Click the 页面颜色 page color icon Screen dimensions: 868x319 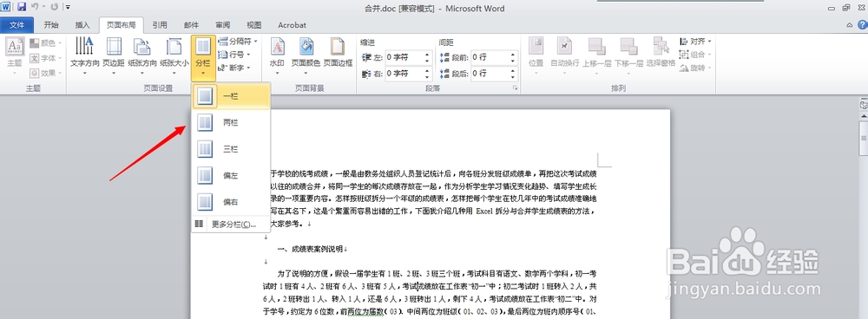(306, 48)
